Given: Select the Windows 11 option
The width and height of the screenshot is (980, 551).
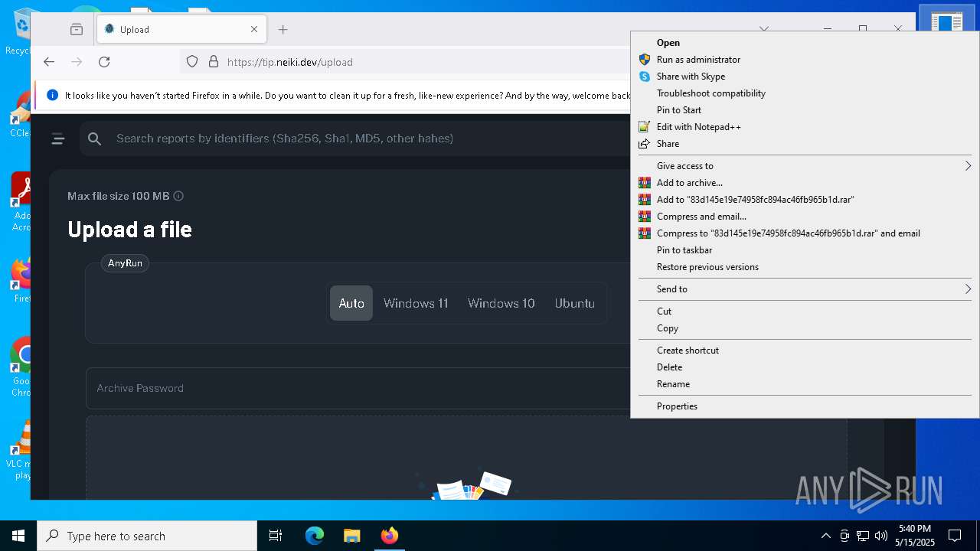Looking at the screenshot, I should (x=416, y=303).
